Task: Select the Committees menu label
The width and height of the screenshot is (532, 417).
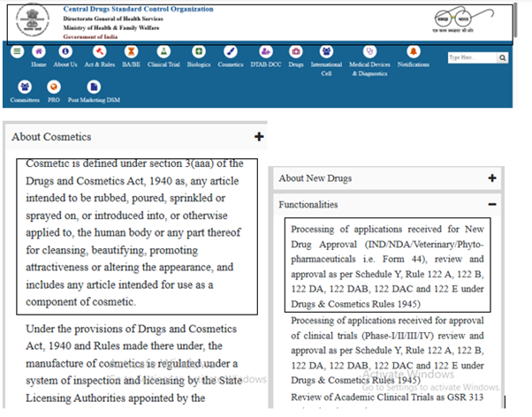Action: click(x=25, y=100)
